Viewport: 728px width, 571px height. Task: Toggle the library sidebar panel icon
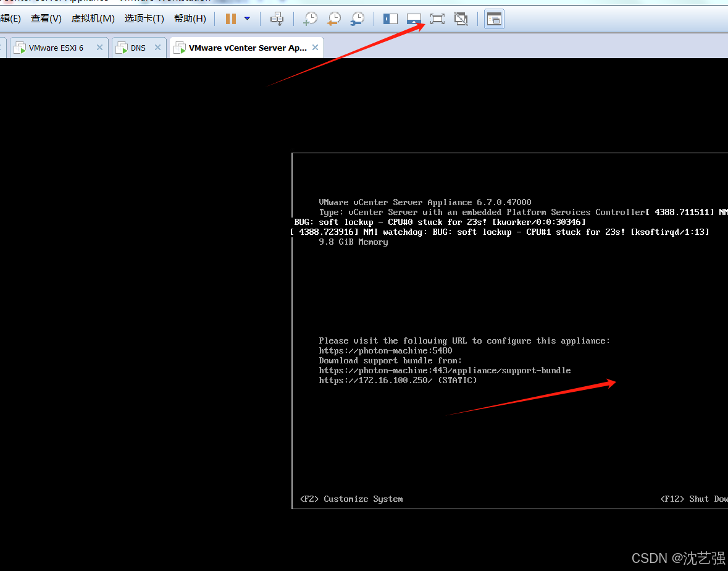point(390,19)
